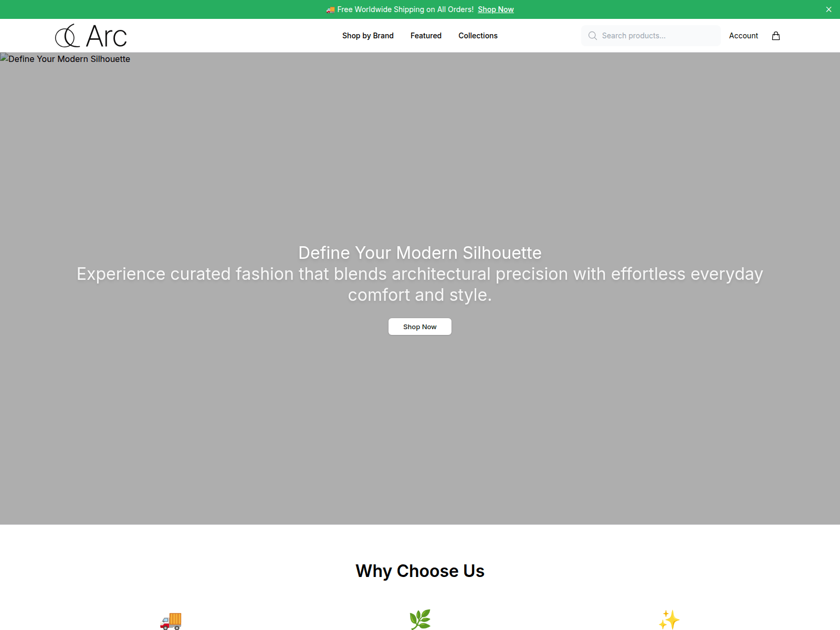Click the Experience curated fashion hero subtitle
This screenshot has width=840, height=630.
pos(420,284)
